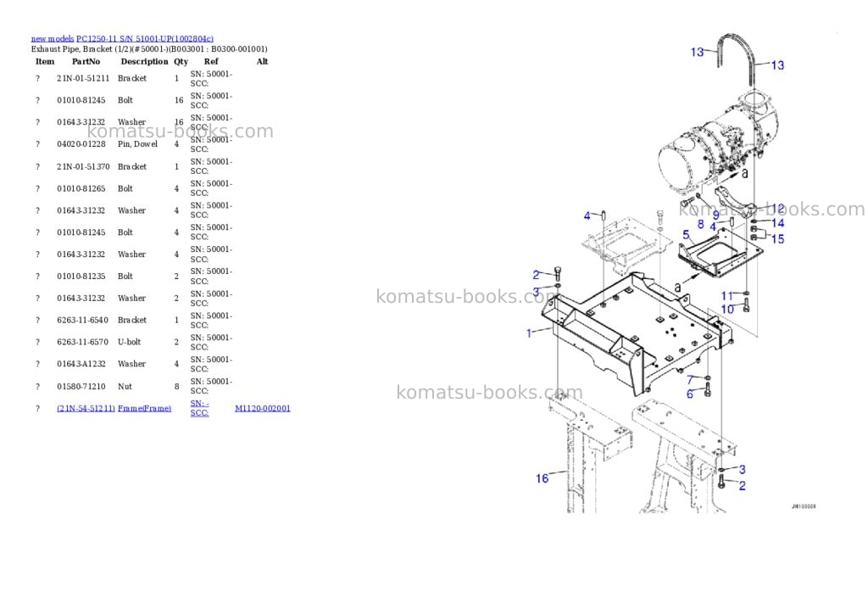868x615 pixels.
Task: Click quantity 8 in the Nut row
Action: click(x=176, y=386)
